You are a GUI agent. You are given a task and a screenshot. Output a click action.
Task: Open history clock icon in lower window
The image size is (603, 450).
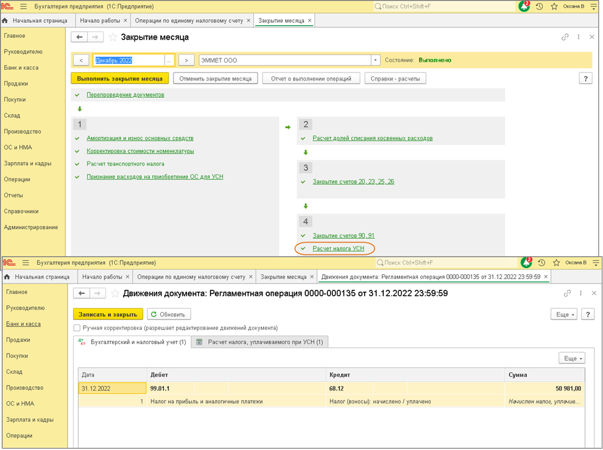click(541, 263)
